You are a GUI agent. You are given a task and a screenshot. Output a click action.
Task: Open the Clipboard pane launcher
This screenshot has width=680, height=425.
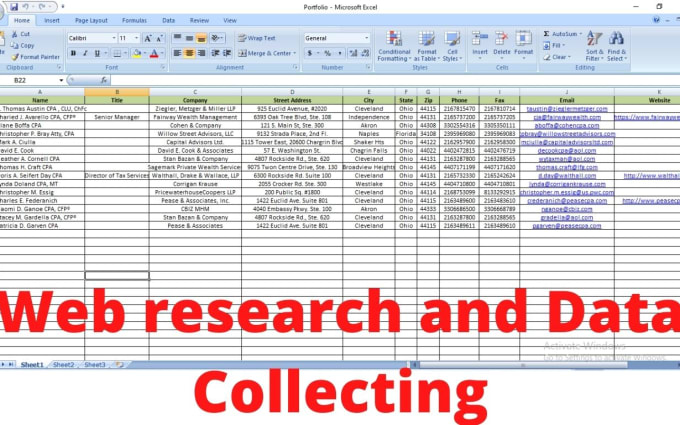point(59,67)
